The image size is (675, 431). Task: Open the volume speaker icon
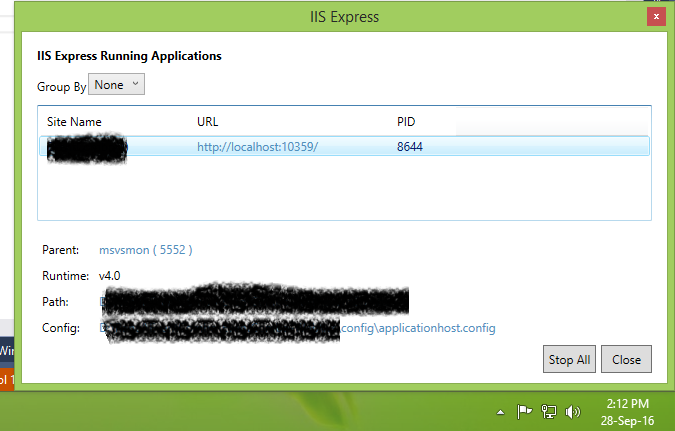click(573, 412)
